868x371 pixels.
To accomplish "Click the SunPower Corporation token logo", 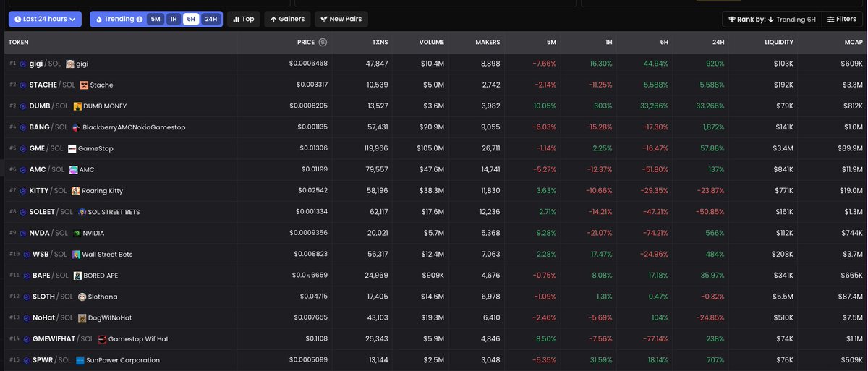I will (x=80, y=360).
